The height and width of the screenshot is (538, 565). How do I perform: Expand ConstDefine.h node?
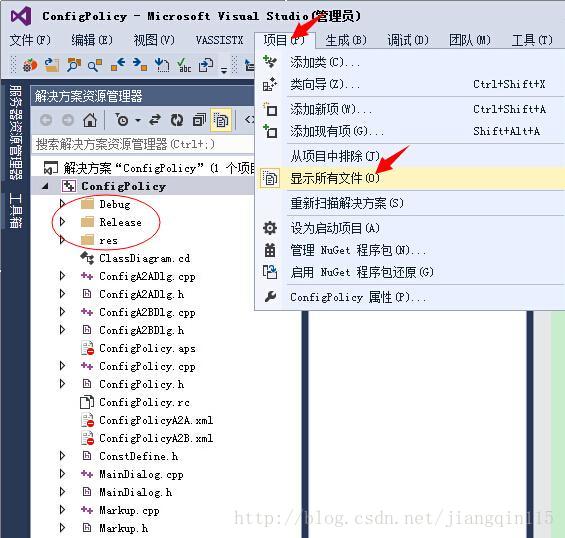coord(62,456)
